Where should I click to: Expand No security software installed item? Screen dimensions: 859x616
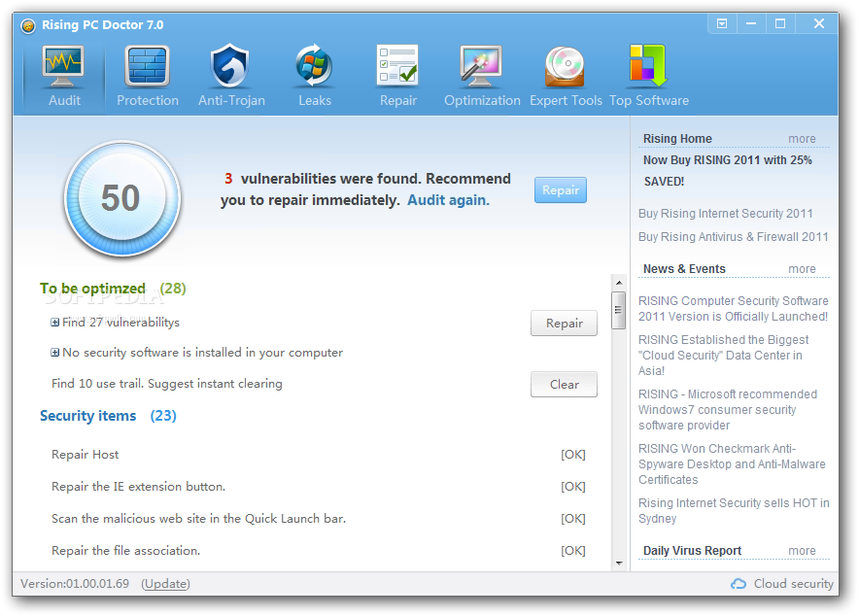click(x=54, y=353)
